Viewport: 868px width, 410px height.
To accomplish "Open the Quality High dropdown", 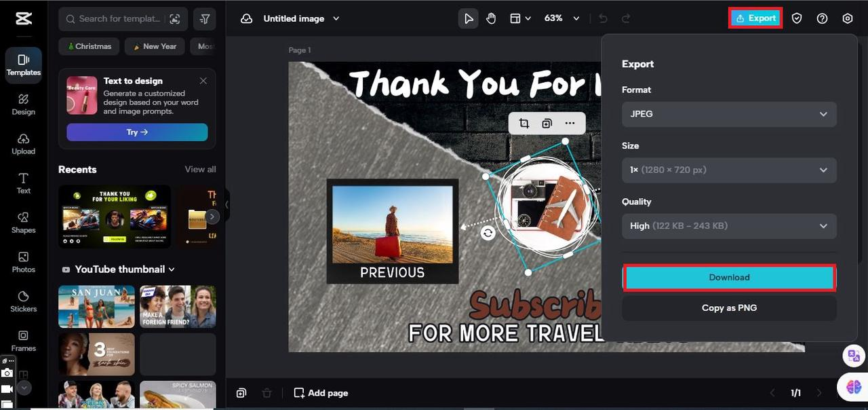I will [729, 225].
